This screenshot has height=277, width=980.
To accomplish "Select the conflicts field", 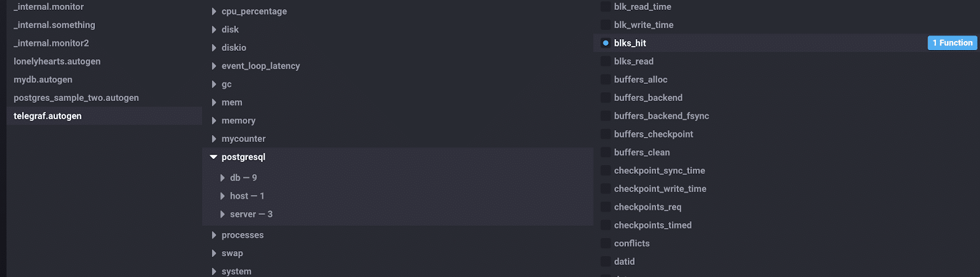I will pyautogui.click(x=606, y=243).
